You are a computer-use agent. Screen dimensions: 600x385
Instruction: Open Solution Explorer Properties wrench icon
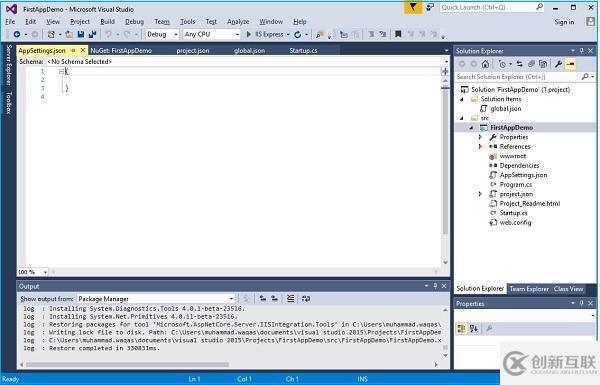point(558,64)
